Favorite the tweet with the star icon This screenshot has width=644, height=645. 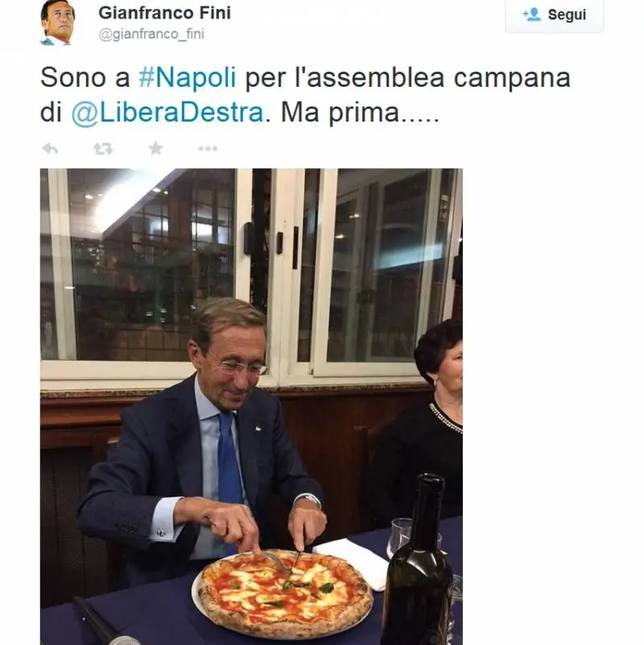(x=155, y=148)
